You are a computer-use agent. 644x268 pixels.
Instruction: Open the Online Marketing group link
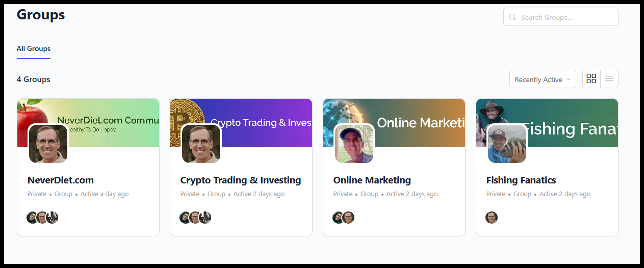372,180
